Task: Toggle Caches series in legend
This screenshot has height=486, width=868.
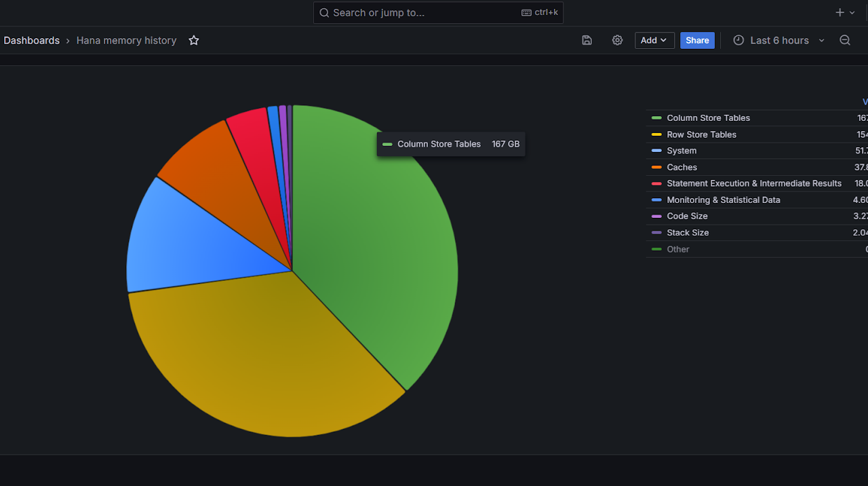Action: (x=682, y=167)
